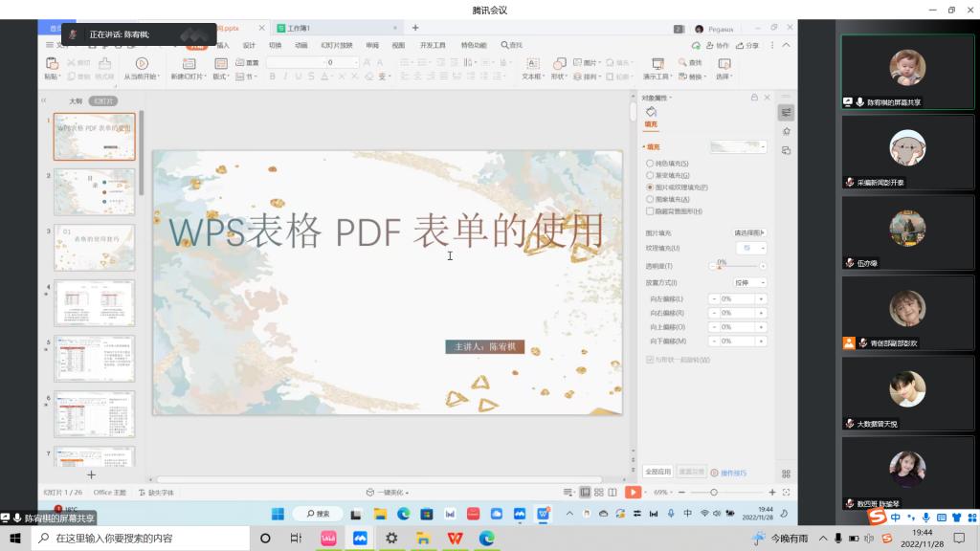
Task: Open the font size dropdown in ribbon
Action: pos(356,62)
